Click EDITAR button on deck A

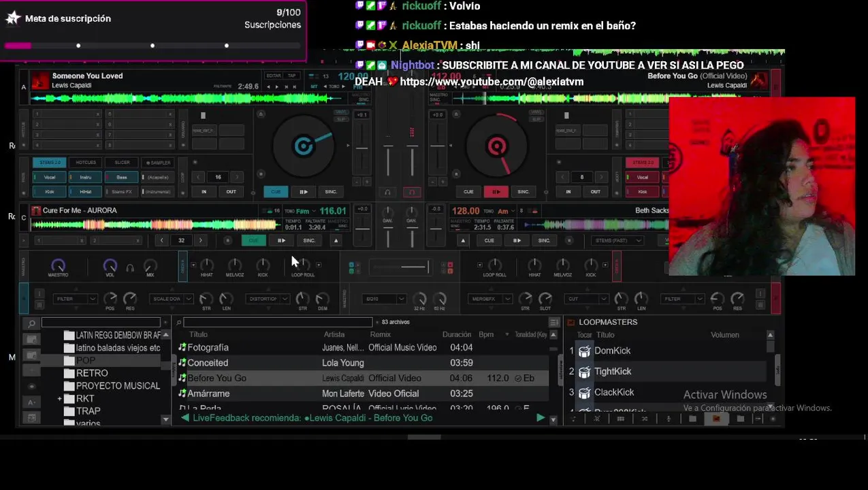point(274,76)
